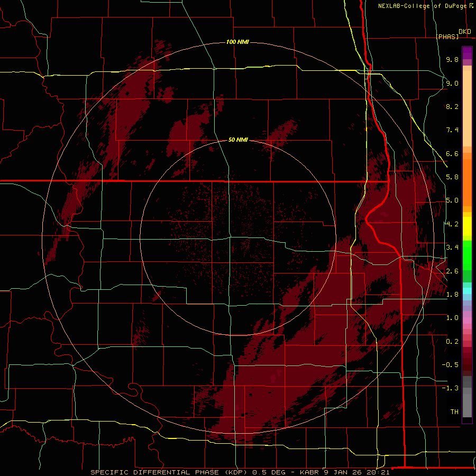
Task: Pick the peach segment of the color bar
Action: coord(467,108)
